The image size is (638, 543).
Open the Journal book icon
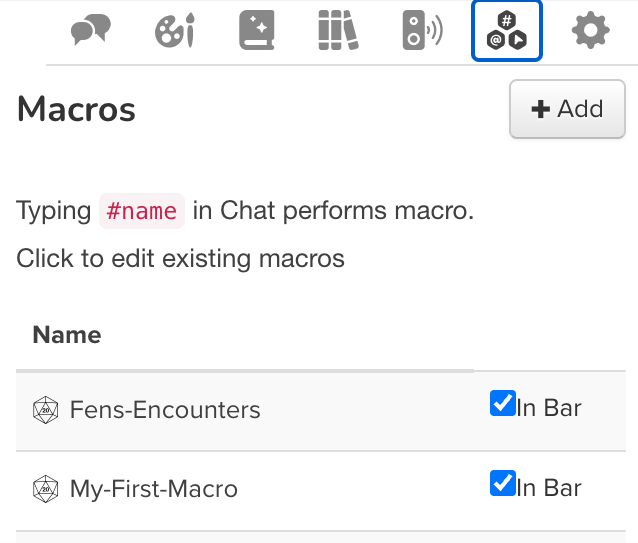point(257,32)
